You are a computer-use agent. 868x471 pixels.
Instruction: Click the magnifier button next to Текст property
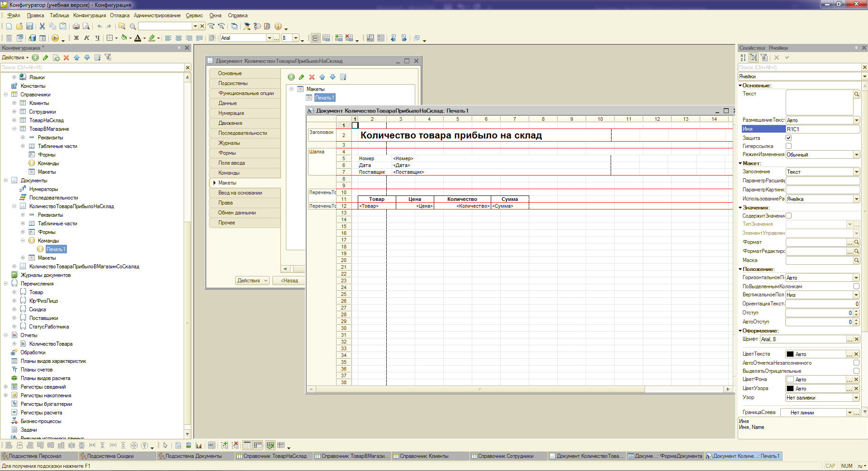coord(857,94)
